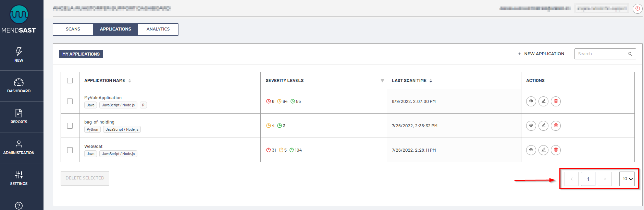The height and width of the screenshot is (210, 644).
Task: Click the New Application button
Action: [541, 54]
